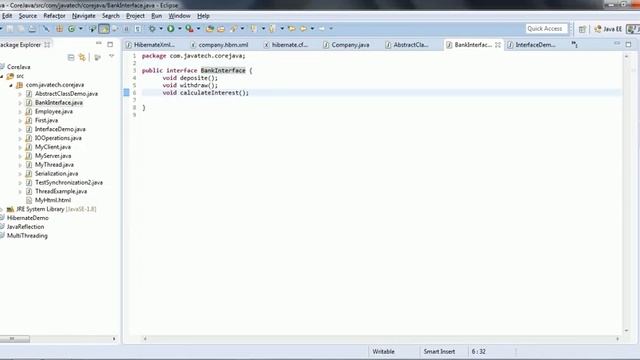Open the Window menu

179,16
